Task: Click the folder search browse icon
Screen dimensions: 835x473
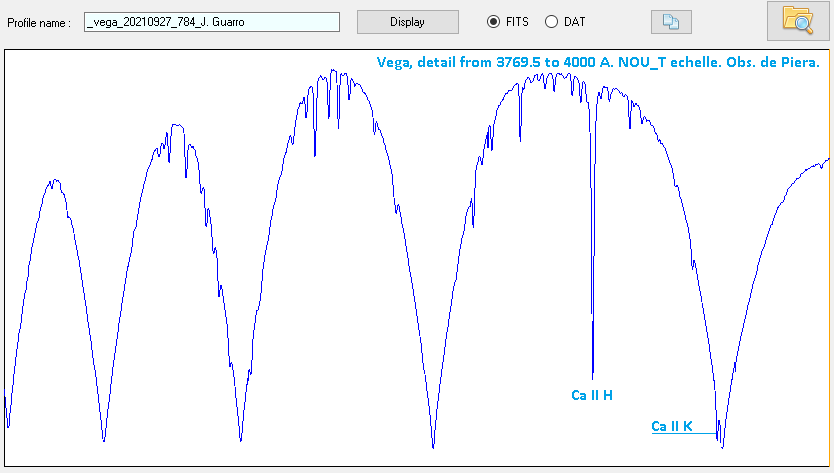Action: [x=797, y=22]
